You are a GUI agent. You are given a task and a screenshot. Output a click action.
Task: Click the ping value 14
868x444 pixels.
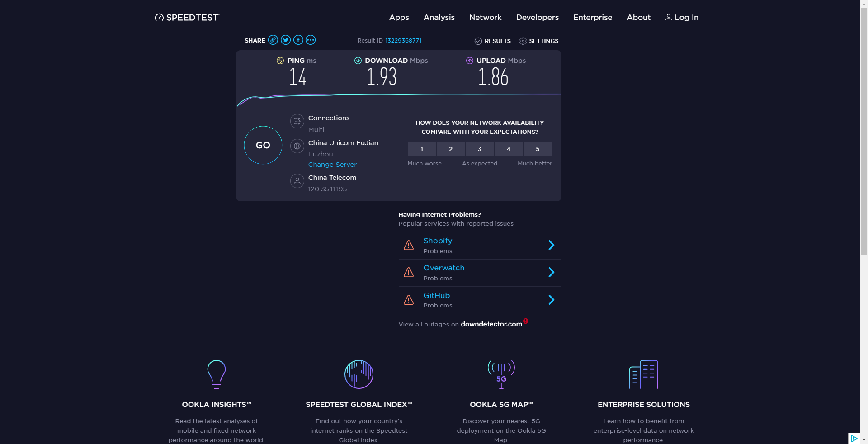pos(298,77)
